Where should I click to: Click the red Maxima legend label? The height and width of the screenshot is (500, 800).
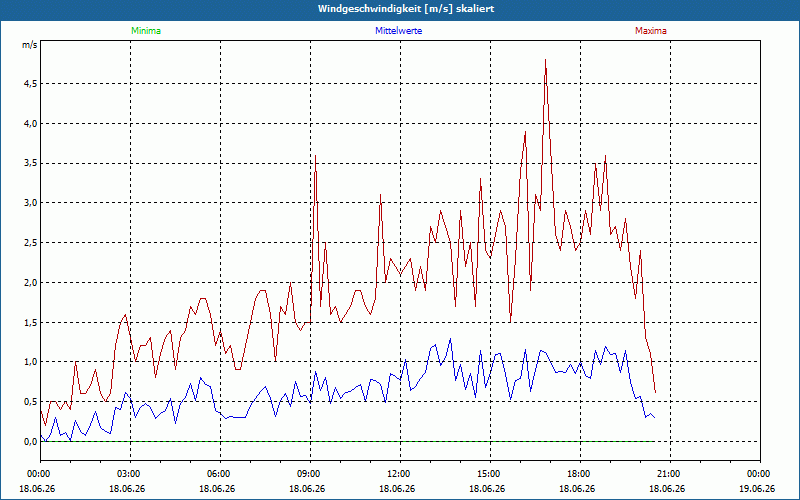click(x=651, y=31)
